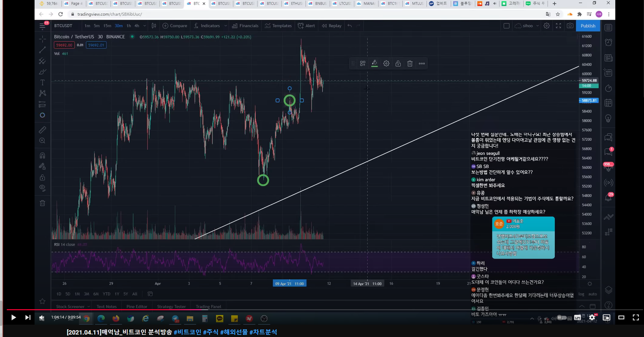Play the YouTube video
This screenshot has width=644, height=337.
[x=13, y=317]
